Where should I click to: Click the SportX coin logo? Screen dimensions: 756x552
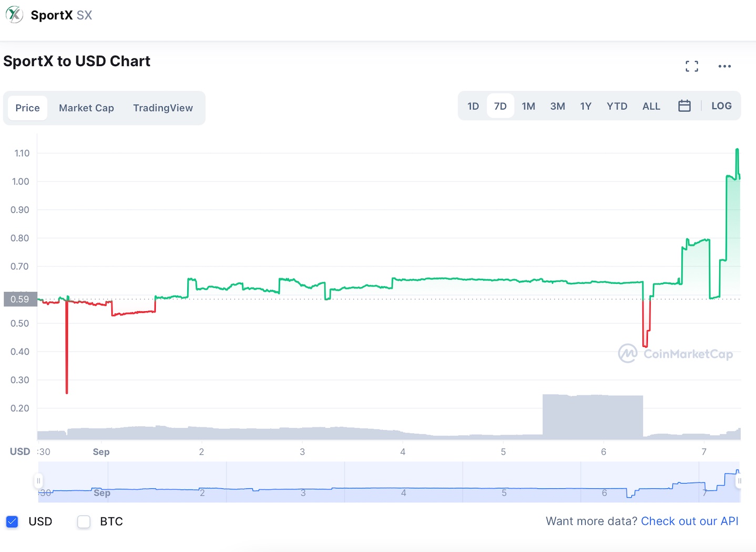click(14, 14)
